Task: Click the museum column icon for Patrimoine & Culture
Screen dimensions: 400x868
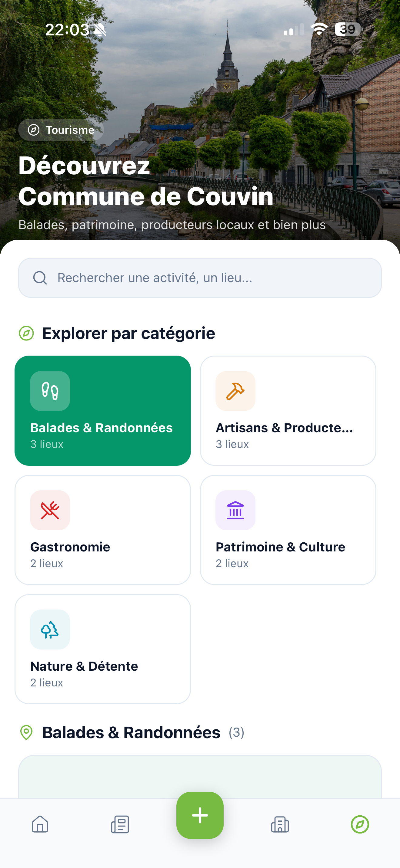Action: pos(235,510)
